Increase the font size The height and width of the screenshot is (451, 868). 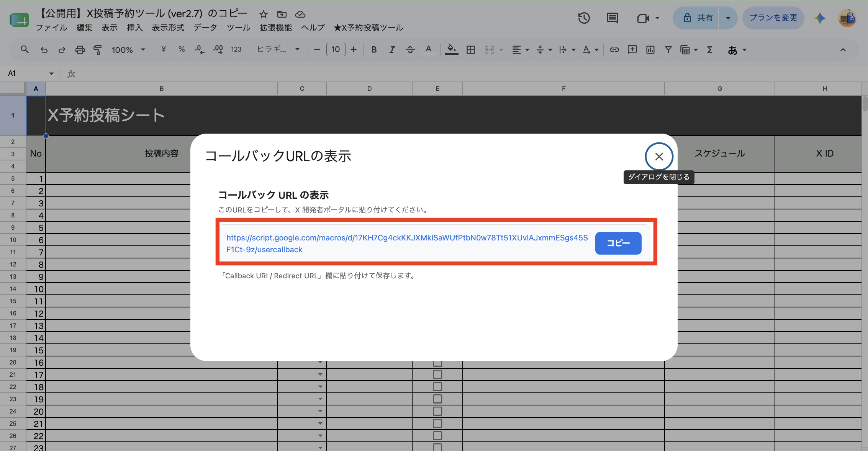pos(354,50)
